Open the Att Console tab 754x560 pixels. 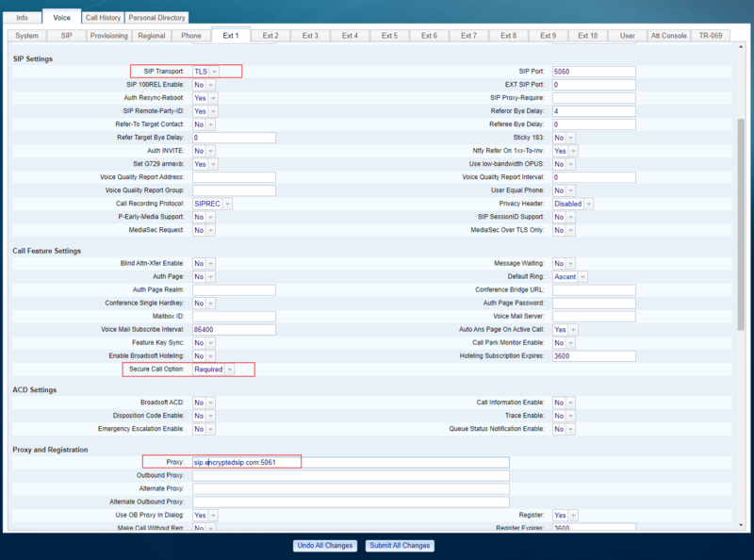pos(669,36)
